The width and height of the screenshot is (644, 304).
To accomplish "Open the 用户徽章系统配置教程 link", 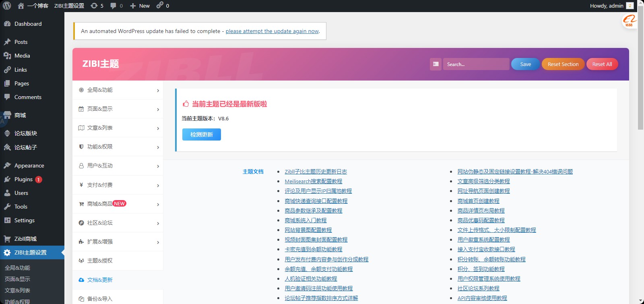I will (x=483, y=240).
